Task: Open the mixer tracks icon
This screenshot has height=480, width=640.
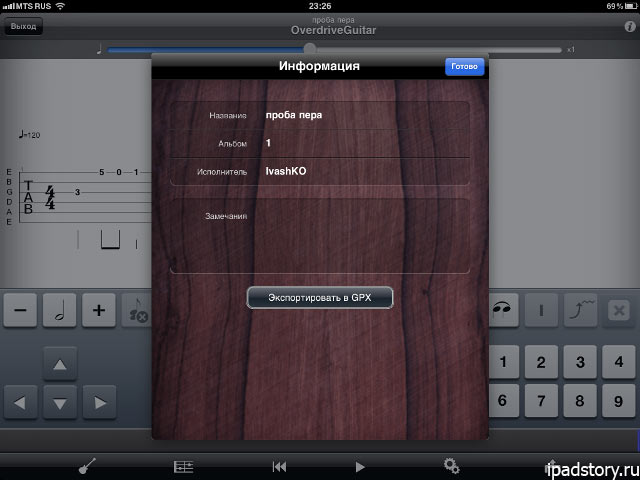Action: pos(183,467)
